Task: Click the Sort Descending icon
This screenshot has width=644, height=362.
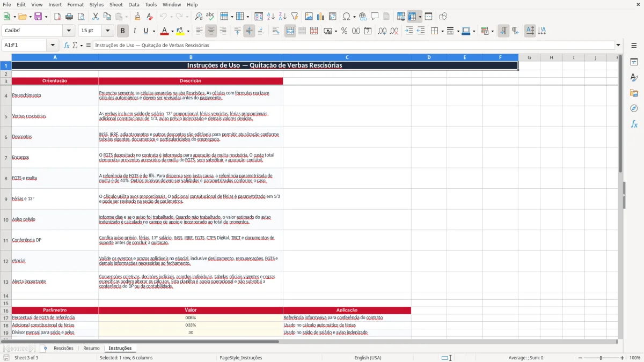Action: pos(282,17)
